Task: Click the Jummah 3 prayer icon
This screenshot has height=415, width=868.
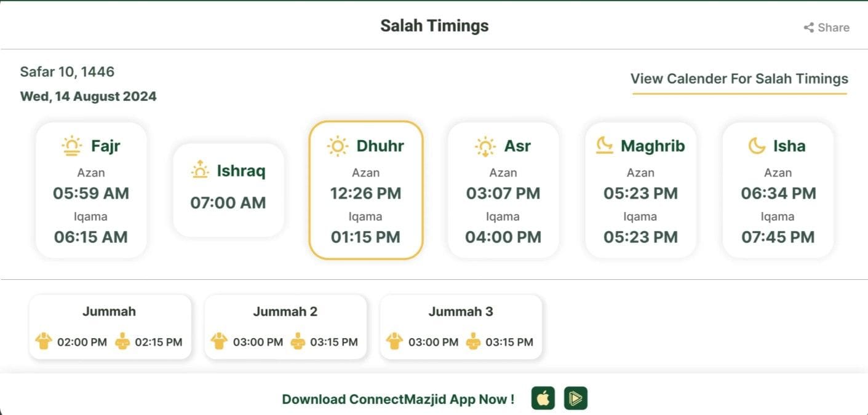Action: click(473, 341)
